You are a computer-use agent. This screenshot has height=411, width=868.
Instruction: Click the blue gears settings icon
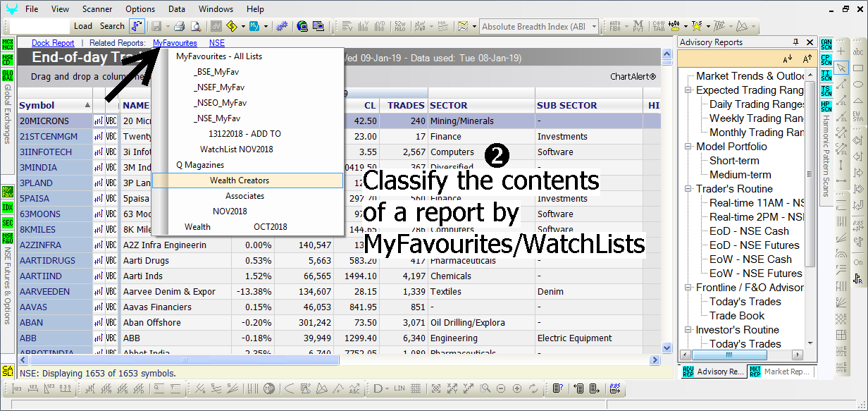pos(281,26)
